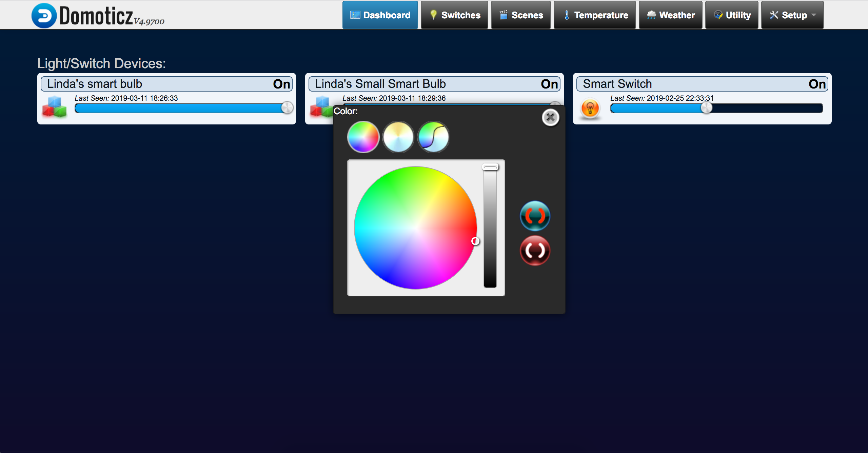Select the rainbow RGB color mode circle
The height and width of the screenshot is (453, 868).
pyautogui.click(x=363, y=137)
